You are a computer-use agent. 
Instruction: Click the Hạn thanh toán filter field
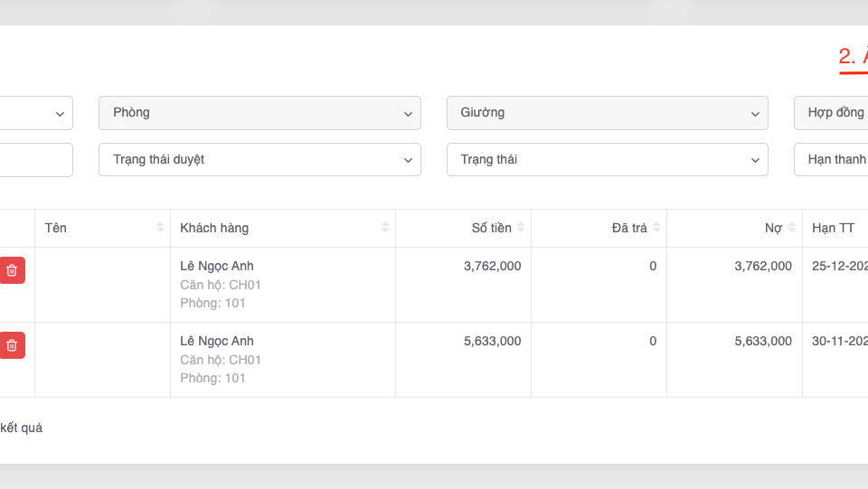pos(832,159)
